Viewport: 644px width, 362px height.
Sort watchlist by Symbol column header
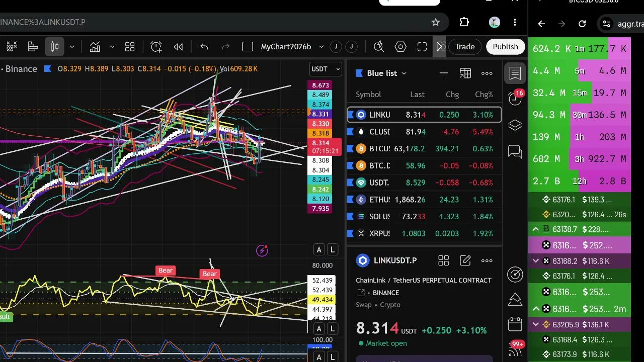(368, 94)
